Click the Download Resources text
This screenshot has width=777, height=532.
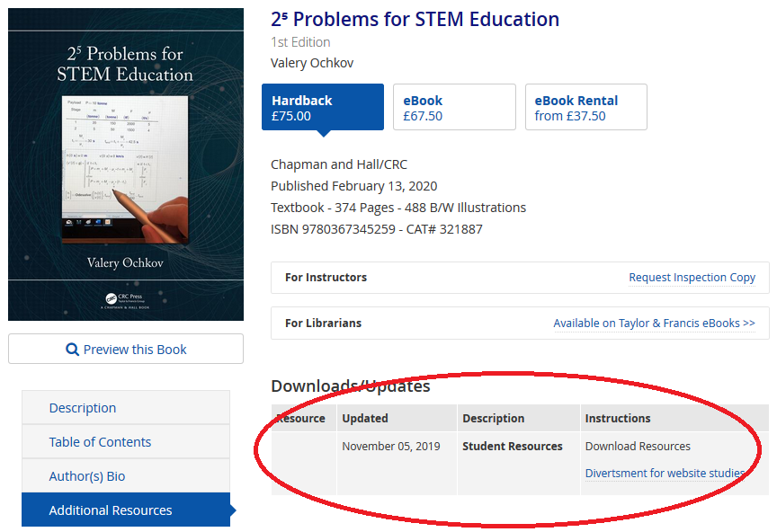click(x=638, y=447)
